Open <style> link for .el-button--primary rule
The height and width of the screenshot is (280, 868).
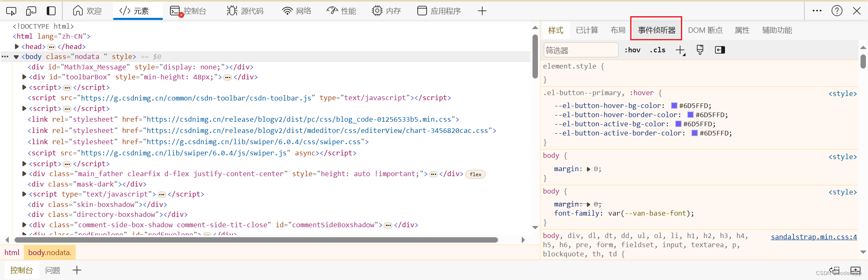point(843,94)
